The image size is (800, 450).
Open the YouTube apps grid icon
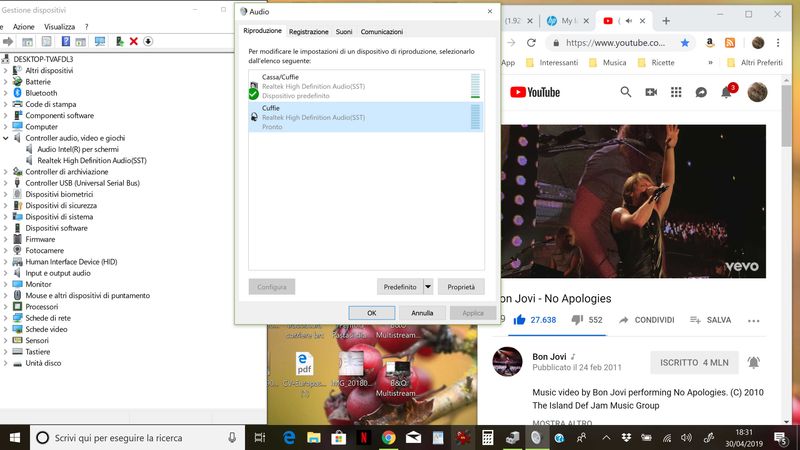point(676,92)
